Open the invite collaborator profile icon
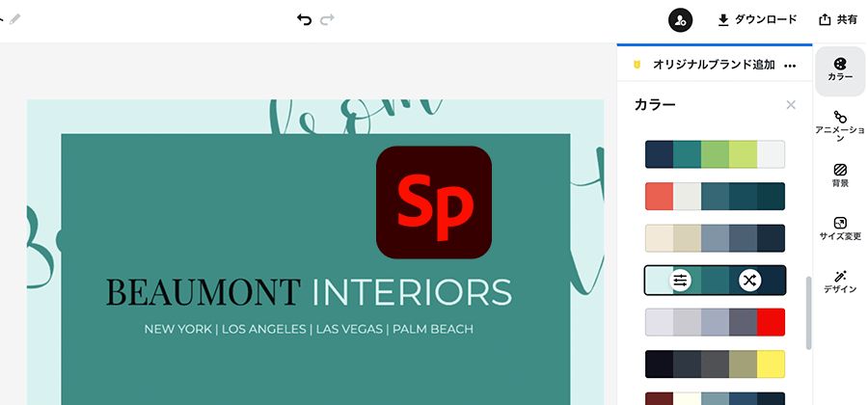Viewport: 868px width, 405px height. (x=680, y=20)
